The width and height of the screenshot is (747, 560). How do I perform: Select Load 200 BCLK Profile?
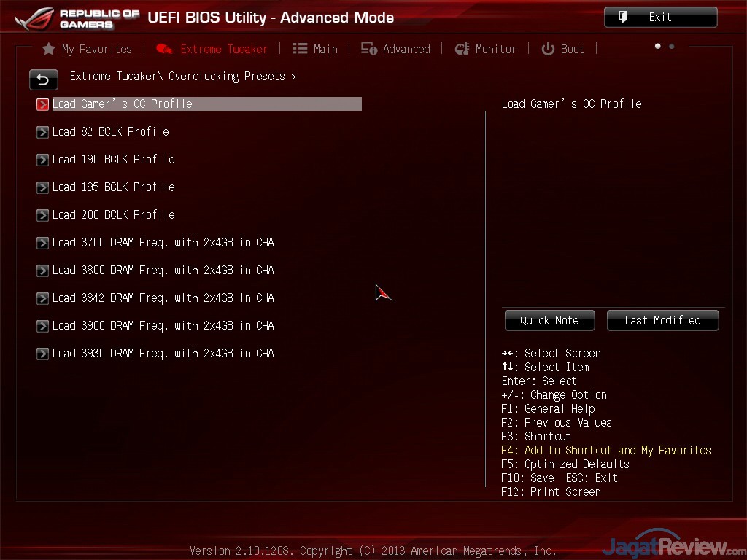pyautogui.click(x=113, y=215)
